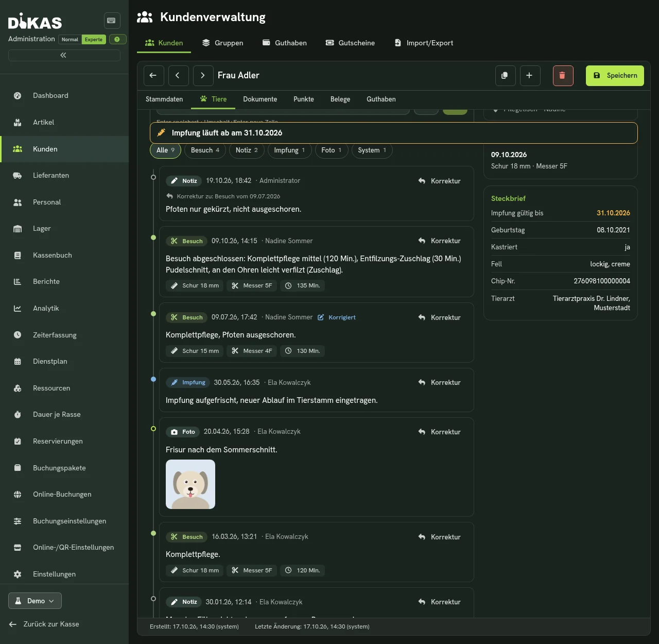Open Dienstplan in the sidebar
This screenshot has height=644, width=659.
coord(64,362)
